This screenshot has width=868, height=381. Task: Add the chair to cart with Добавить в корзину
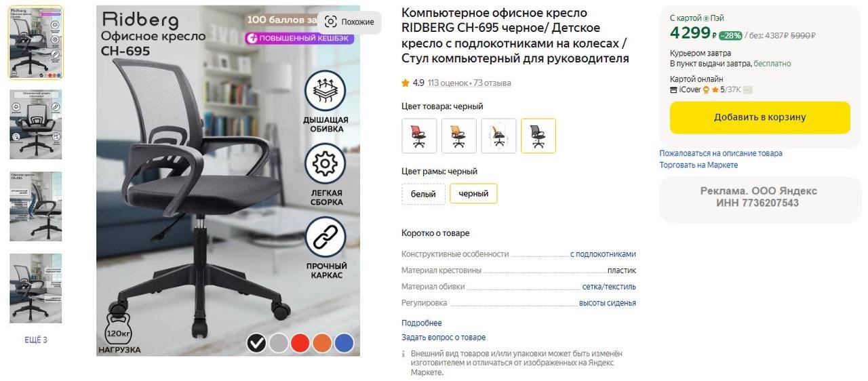coord(759,117)
